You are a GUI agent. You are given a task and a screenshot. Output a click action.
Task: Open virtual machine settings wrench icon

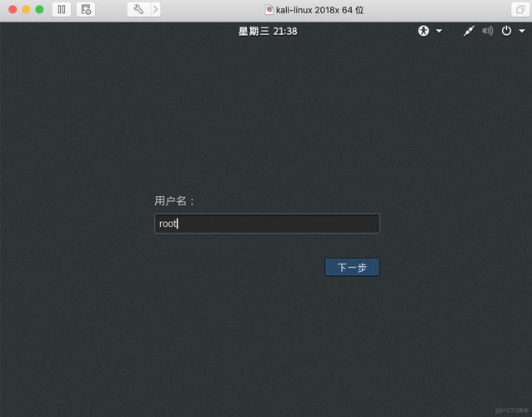click(x=138, y=9)
